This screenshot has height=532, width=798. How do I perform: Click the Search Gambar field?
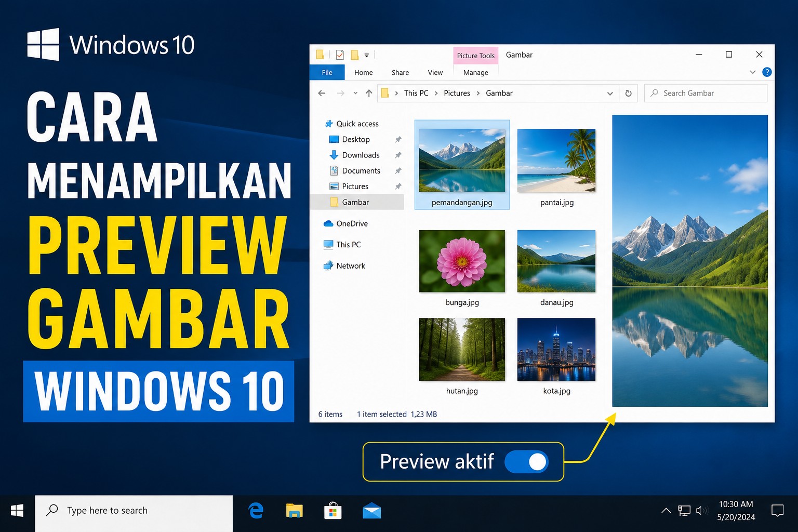tap(706, 93)
